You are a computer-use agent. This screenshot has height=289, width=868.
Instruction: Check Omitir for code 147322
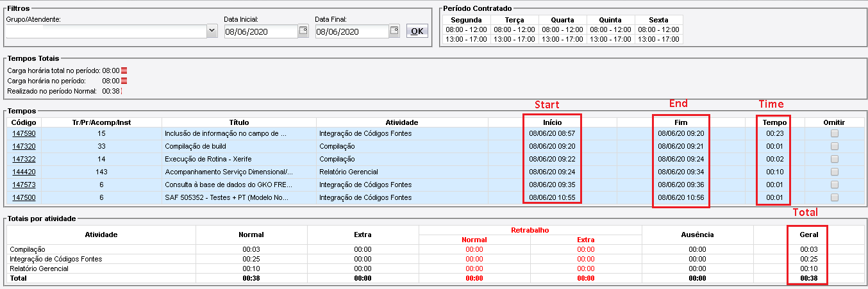(834, 159)
